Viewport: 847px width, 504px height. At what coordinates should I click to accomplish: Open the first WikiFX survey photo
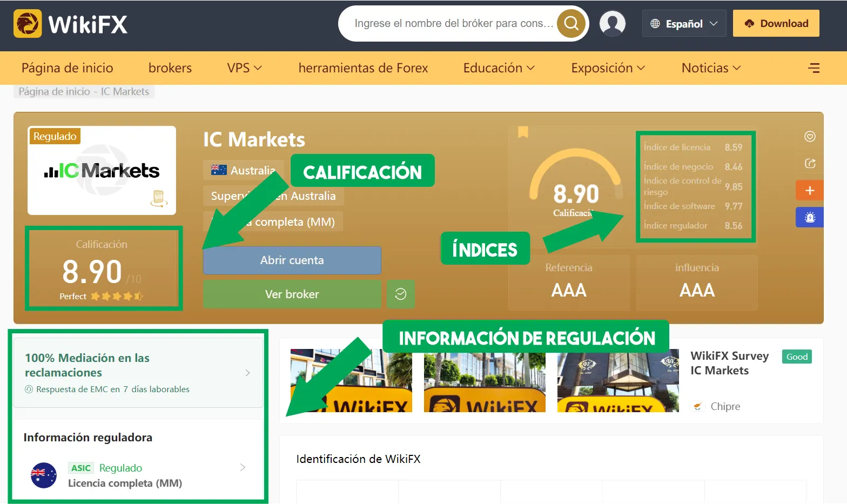(x=351, y=381)
